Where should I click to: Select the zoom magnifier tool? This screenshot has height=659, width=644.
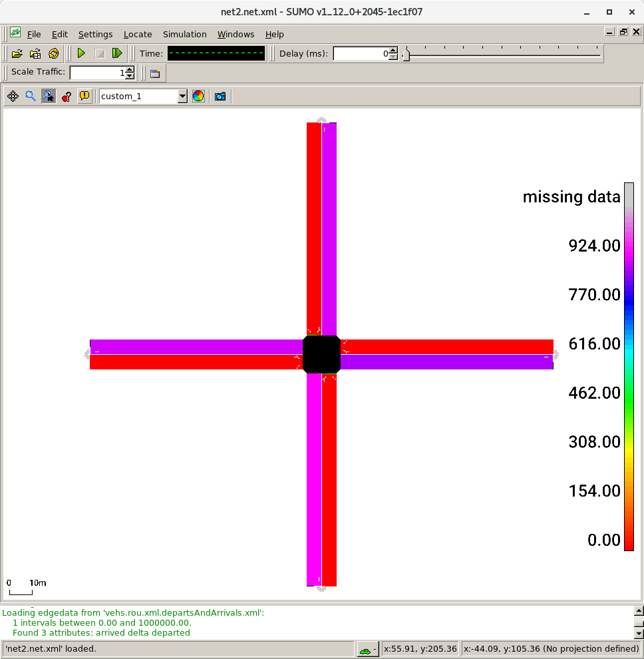point(30,95)
